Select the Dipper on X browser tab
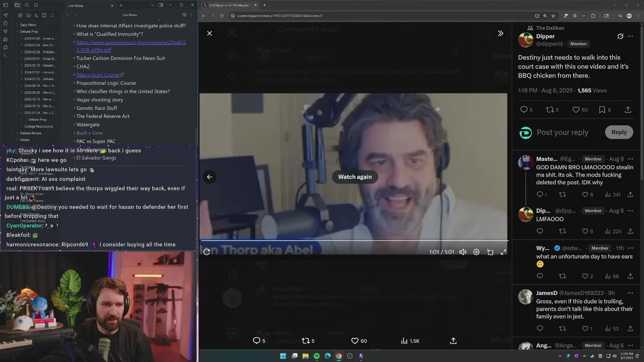Image resolution: width=644 pixels, height=362 pixels. click(x=230, y=5)
